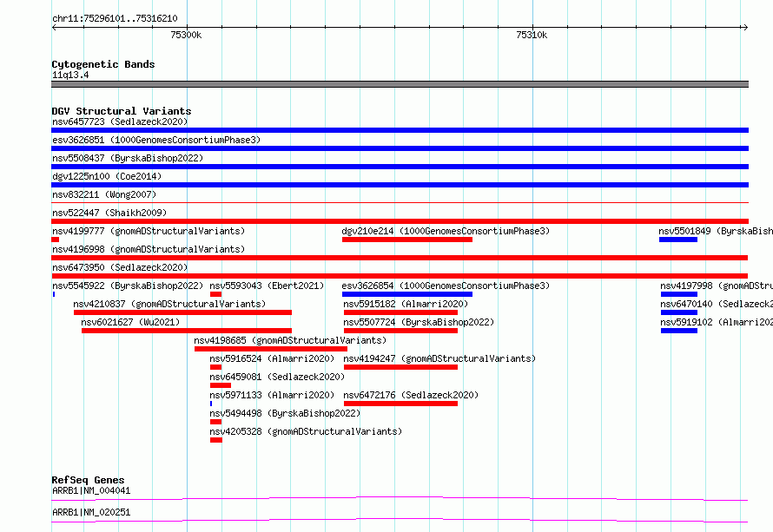
Task: Click the blue bar under nsv5501849
Action: [x=678, y=240]
